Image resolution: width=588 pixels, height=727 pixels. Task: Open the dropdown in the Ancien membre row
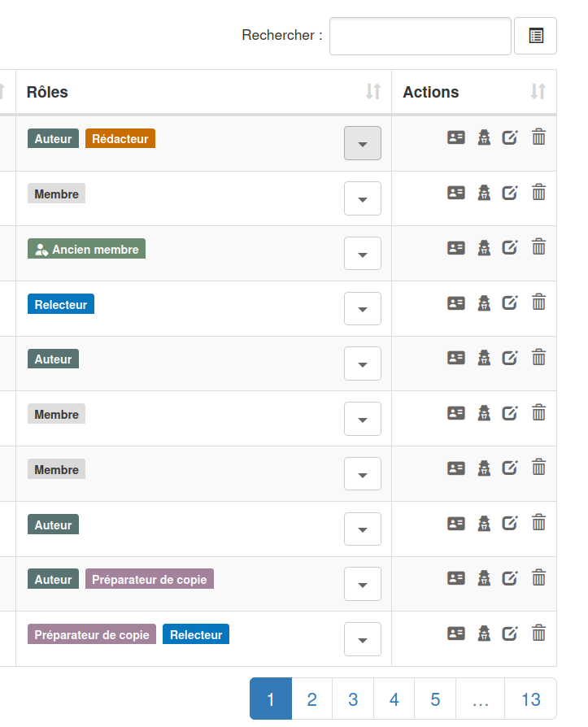[362, 253]
